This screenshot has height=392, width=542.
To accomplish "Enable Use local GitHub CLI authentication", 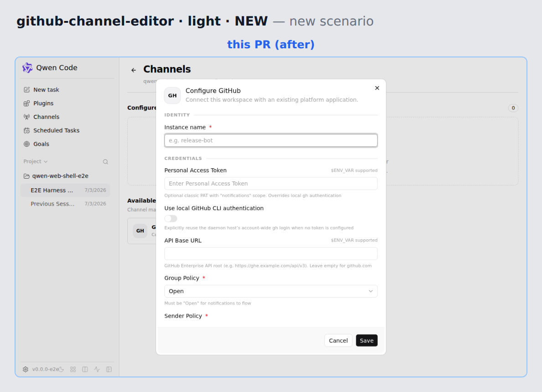I will (x=171, y=219).
